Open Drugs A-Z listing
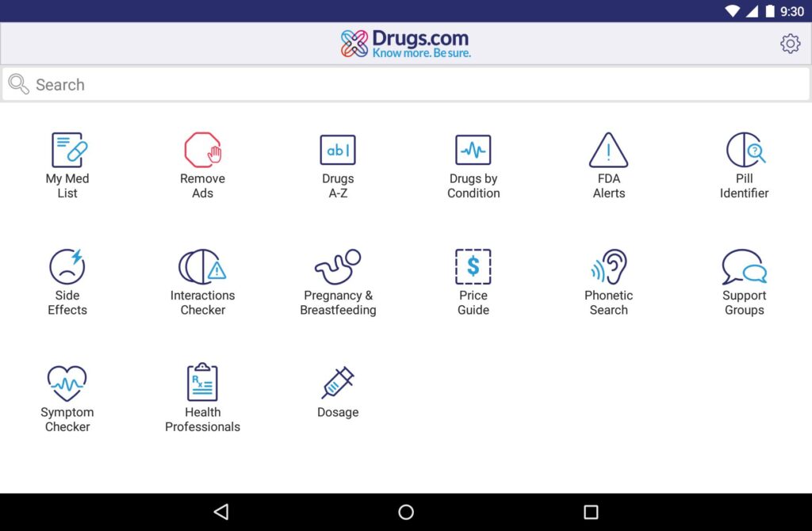812x531 pixels. coord(338,165)
